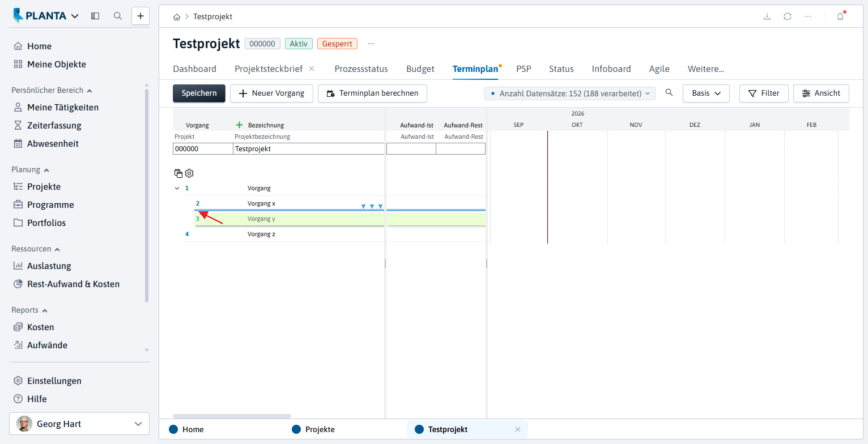The width and height of the screenshot is (868, 444).
Task: Open the Basis dropdown
Action: [x=706, y=93]
